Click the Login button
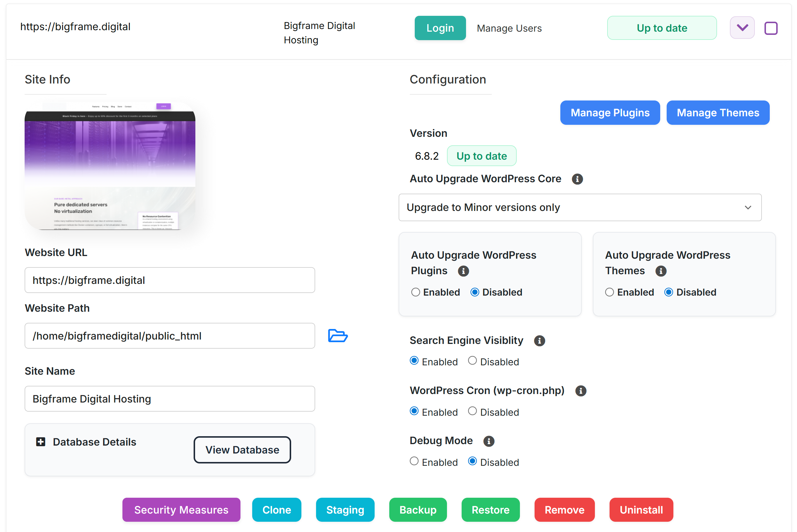This screenshot has height=532, width=797. pyautogui.click(x=440, y=28)
